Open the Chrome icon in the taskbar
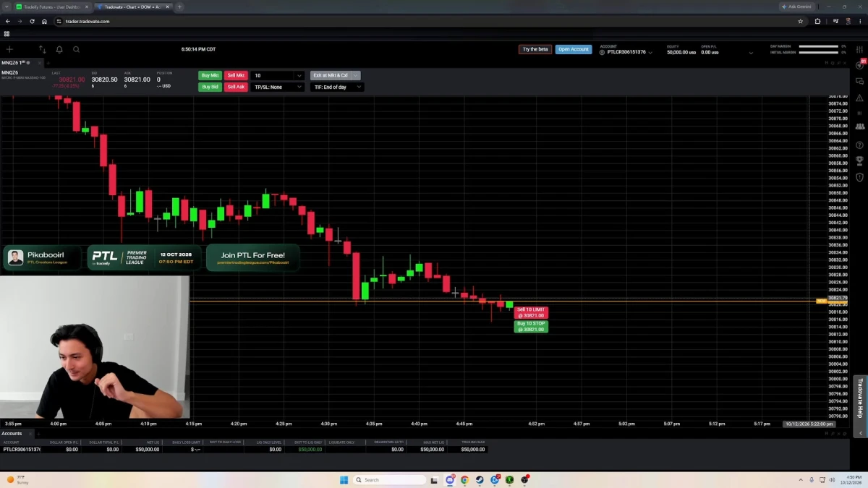 coord(464,479)
